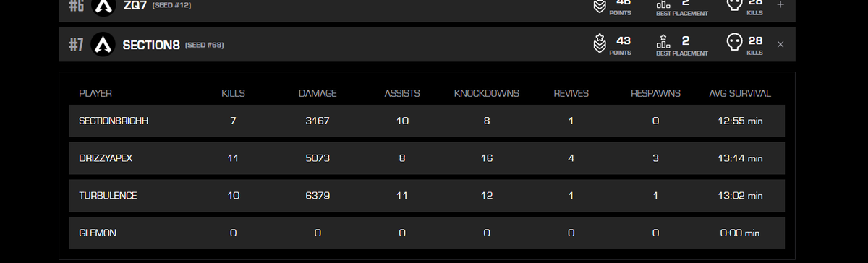Click the KNOCKDOWNS column header

click(x=487, y=93)
